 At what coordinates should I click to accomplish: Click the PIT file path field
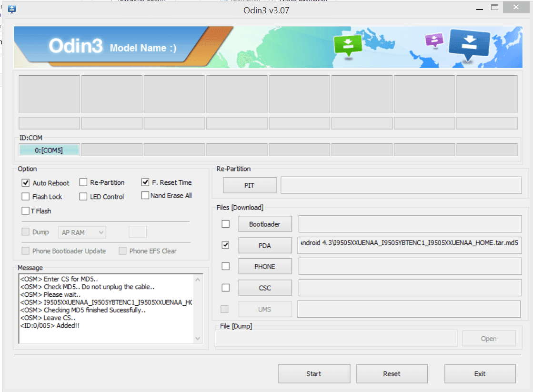tap(401, 185)
